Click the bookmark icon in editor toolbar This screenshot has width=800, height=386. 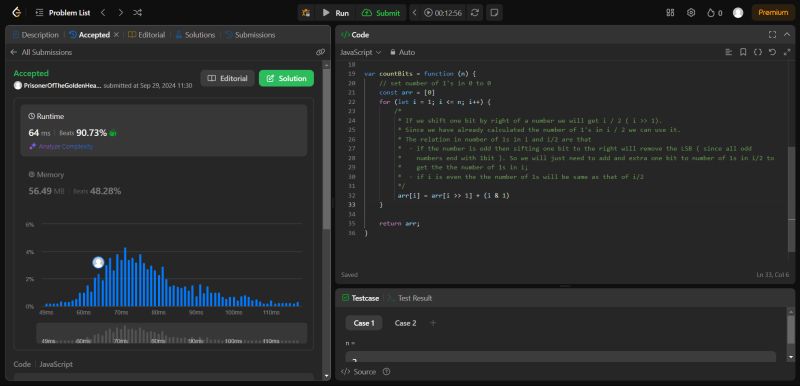click(743, 52)
